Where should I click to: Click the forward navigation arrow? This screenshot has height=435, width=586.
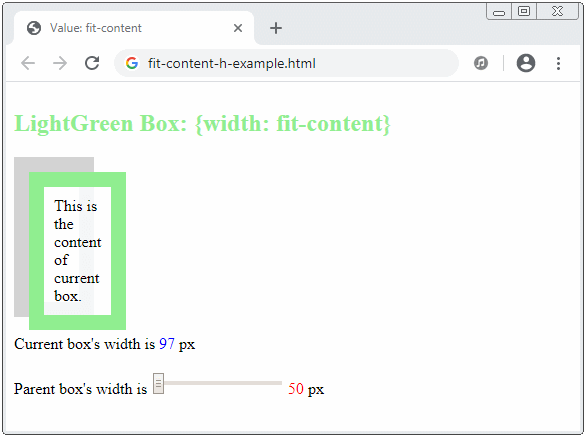click(60, 63)
